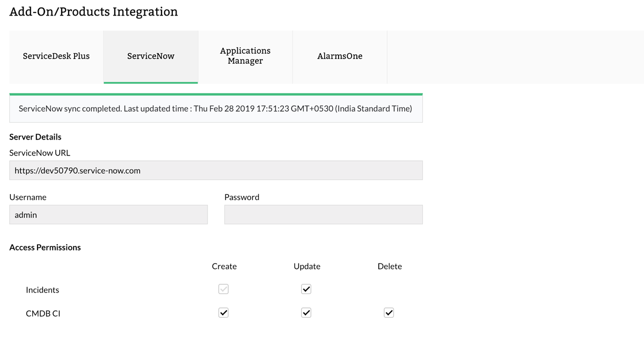Click into the Password field
The width and height of the screenshot is (644, 337).
[x=323, y=215]
